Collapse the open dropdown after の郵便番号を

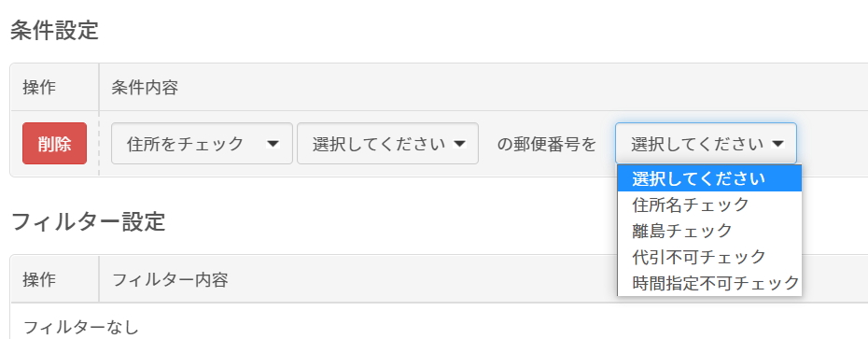(706, 144)
